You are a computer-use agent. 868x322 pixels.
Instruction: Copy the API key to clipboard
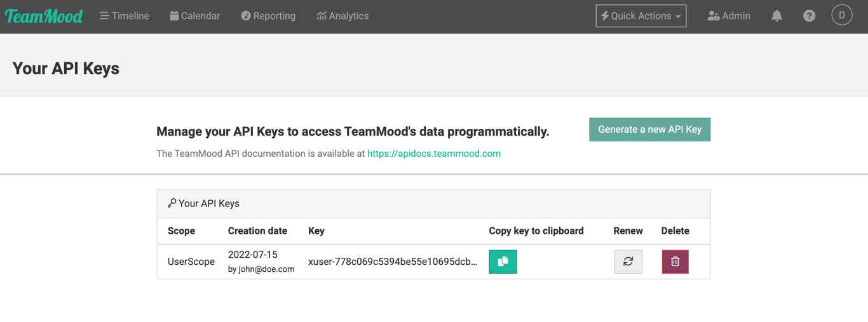coord(503,262)
